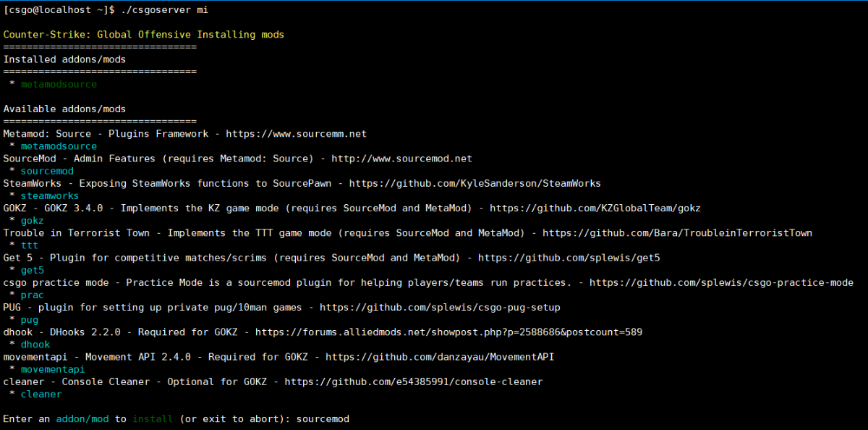Image resolution: width=868 pixels, height=430 pixels.
Task: Select the steamworks mod identifier
Action: (50, 196)
